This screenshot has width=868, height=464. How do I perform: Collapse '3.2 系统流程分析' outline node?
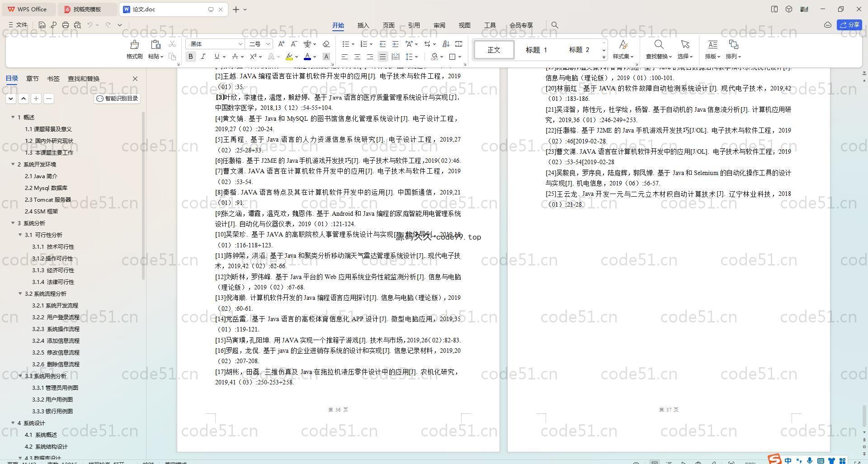pyautogui.click(x=20, y=294)
